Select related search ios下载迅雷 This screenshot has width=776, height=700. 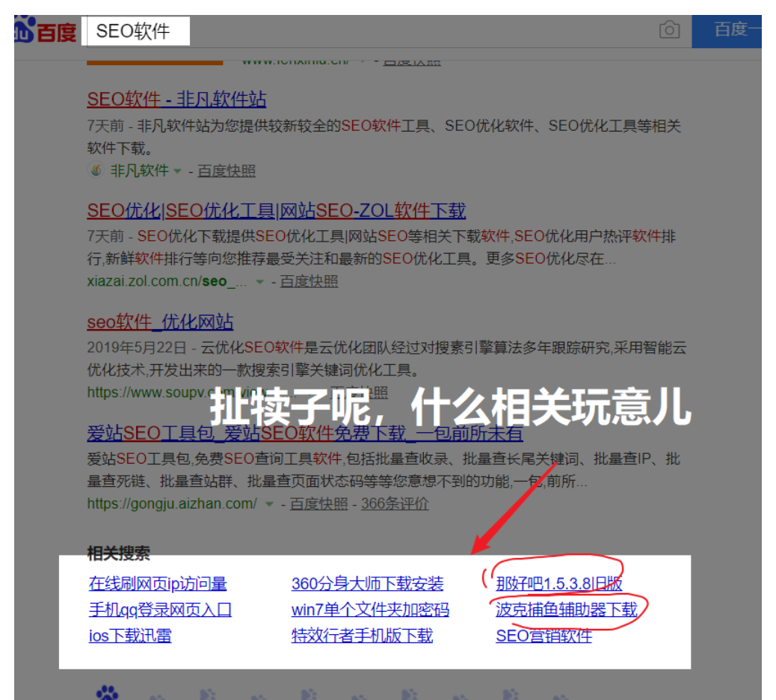[x=130, y=635]
